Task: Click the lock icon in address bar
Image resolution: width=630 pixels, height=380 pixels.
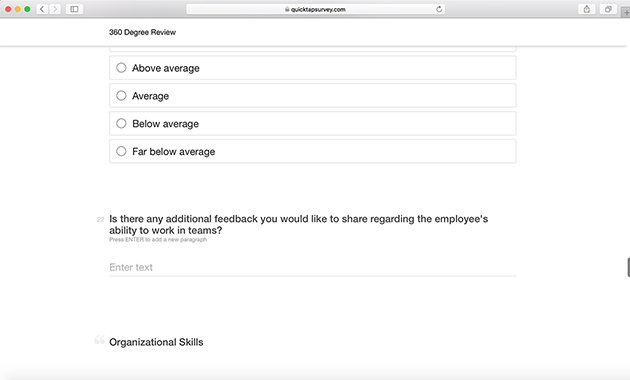Action: [x=287, y=9]
